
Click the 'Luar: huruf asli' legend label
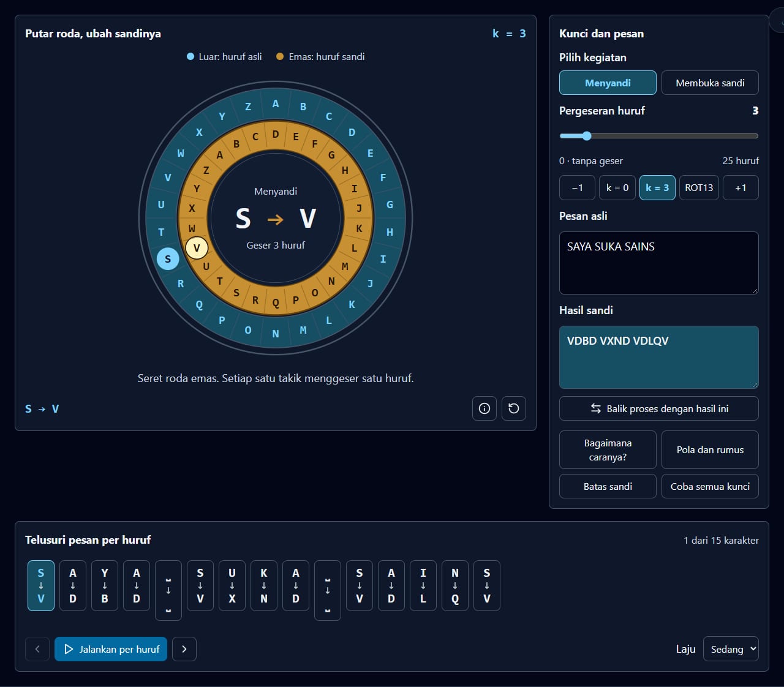pyautogui.click(x=230, y=56)
